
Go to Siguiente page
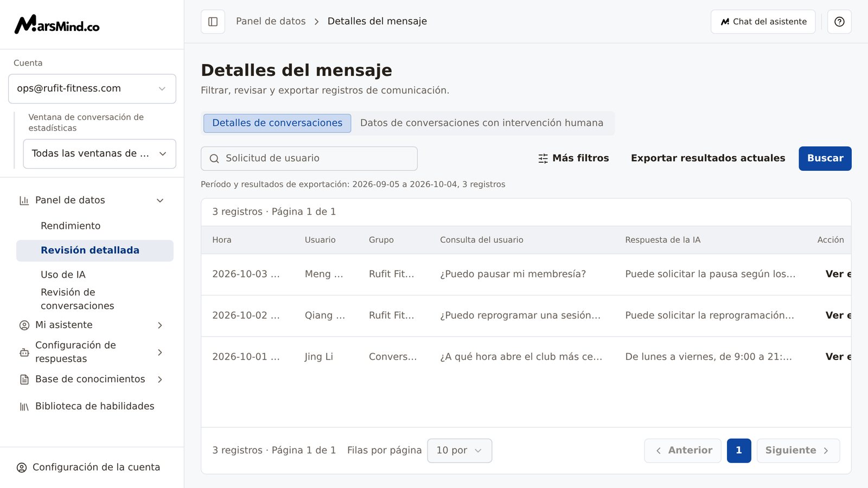click(x=798, y=451)
